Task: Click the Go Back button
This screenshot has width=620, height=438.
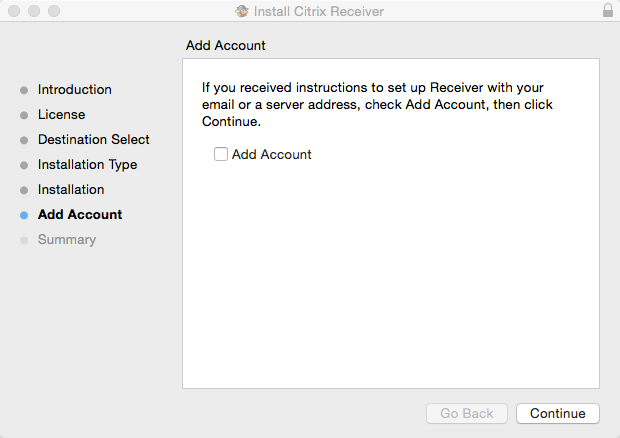Action: (x=467, y=413)
